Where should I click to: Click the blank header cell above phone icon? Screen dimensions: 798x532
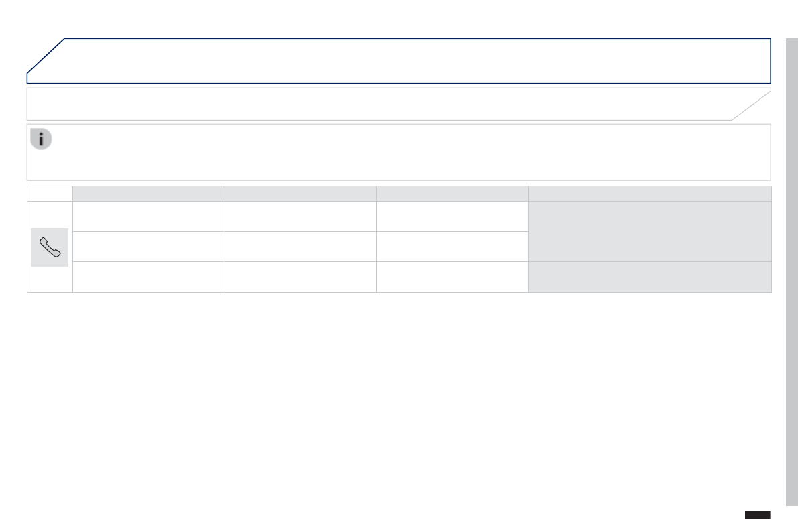pyautogui.click(x=50, y=194)
